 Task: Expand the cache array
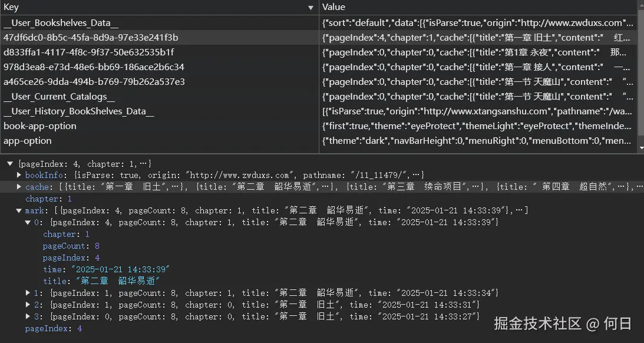(19, 187)
